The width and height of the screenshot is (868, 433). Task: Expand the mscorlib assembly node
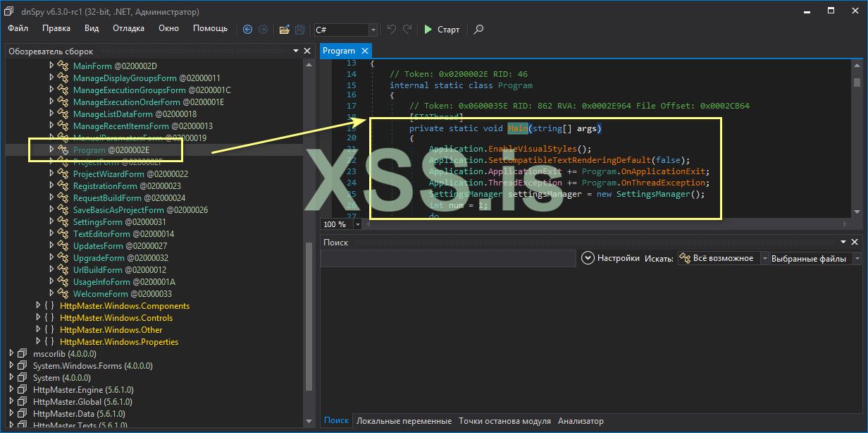(12, 354)
